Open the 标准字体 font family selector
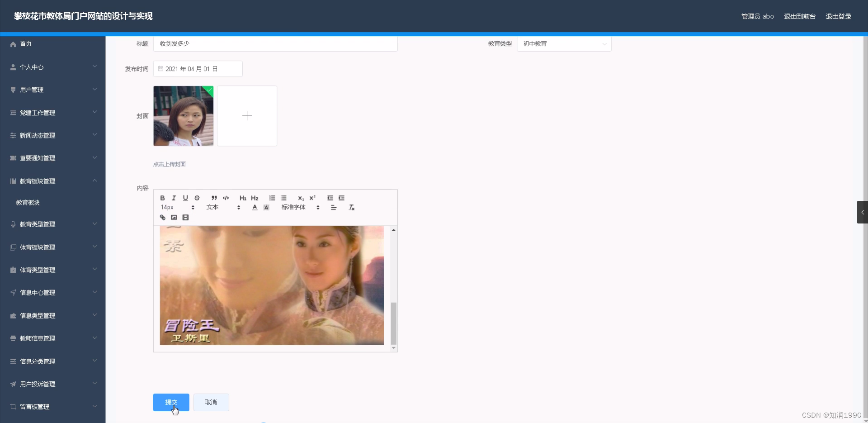The image size is (868, 423). coord(293,207)
